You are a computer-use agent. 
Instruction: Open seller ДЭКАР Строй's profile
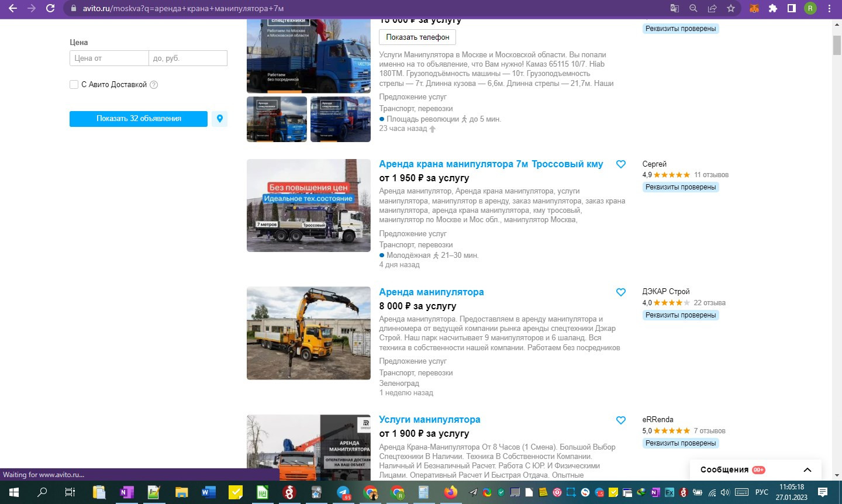(666, 292)
